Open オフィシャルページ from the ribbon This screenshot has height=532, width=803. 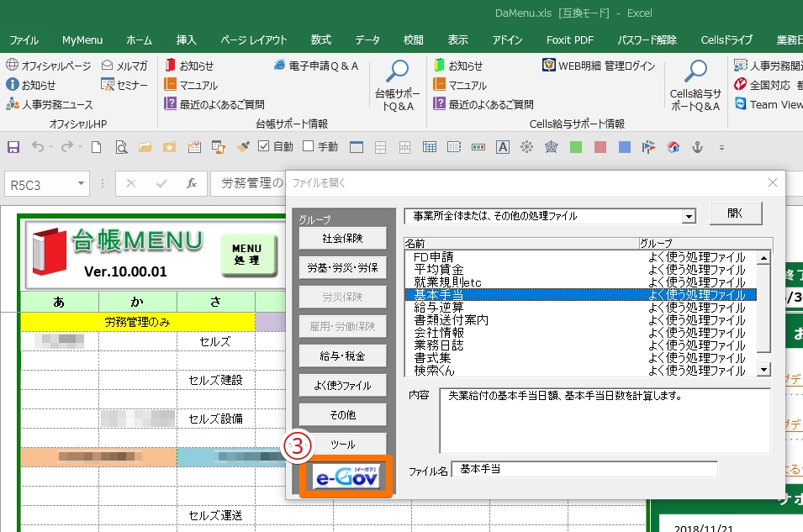[x=49, y=66]
